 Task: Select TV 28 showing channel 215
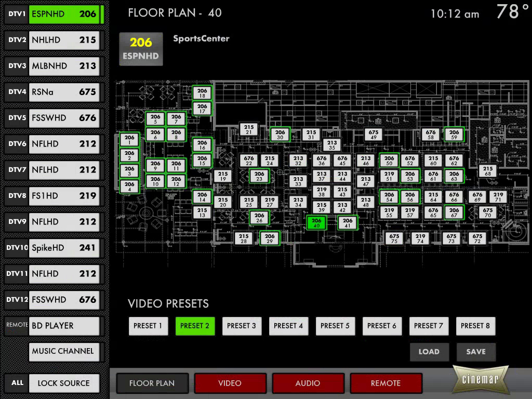(244, 238)
